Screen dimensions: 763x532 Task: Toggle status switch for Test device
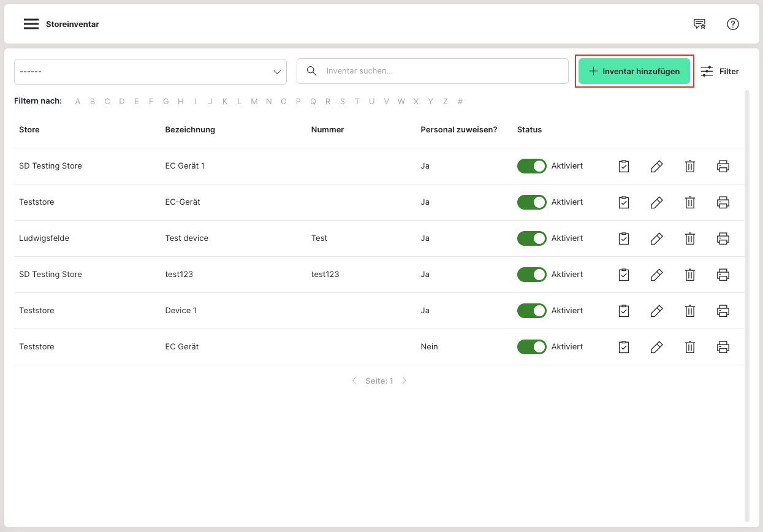tap(531, 238)
